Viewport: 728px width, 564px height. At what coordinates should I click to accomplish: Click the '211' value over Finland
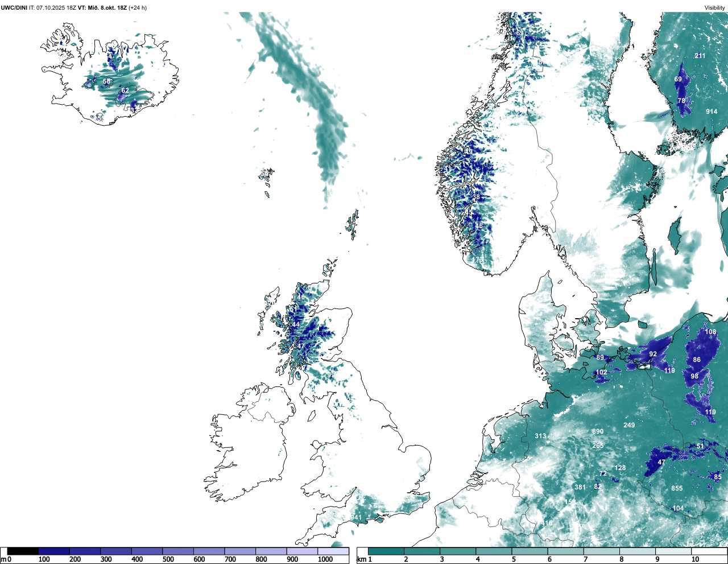click(700, 56)
